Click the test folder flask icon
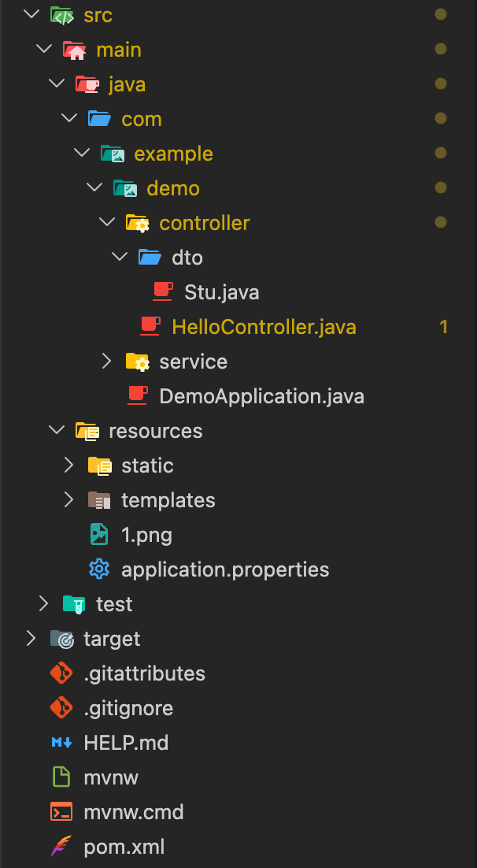Image resolution: width=477 pixels, height=868 pixels. (74, 604)
